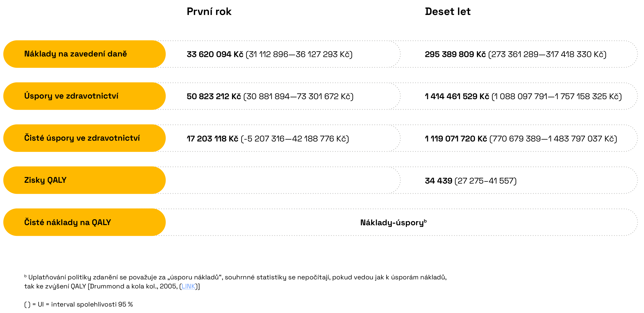The height and width of the screenshot is (313, 644).
Task: Click the 33 620 094 Kč value
Action: pos(215,54)
